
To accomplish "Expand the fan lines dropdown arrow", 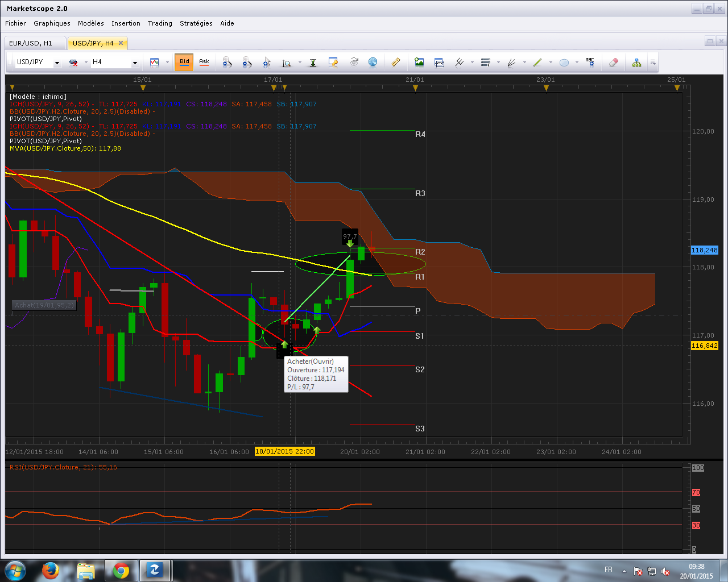I will (524, 63).
